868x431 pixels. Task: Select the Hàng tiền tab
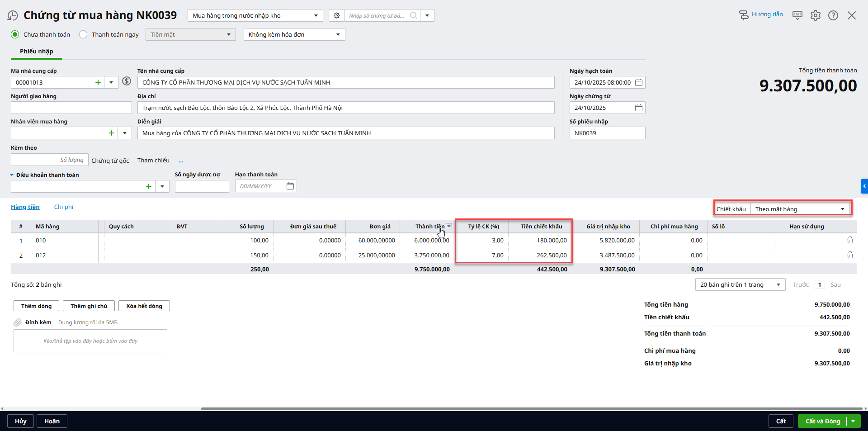pos(25,207)
